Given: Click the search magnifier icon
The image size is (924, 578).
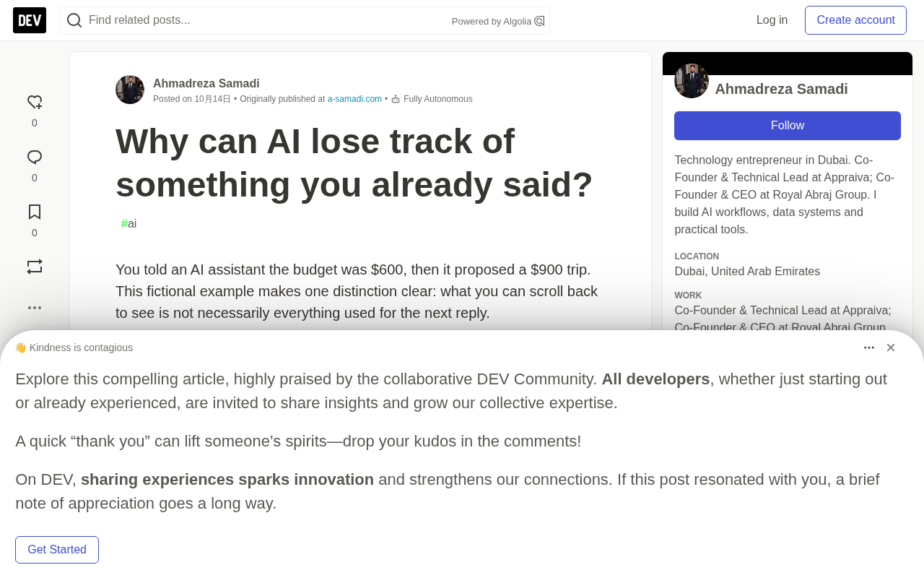Looking at the screenshot, I should 74,20.
